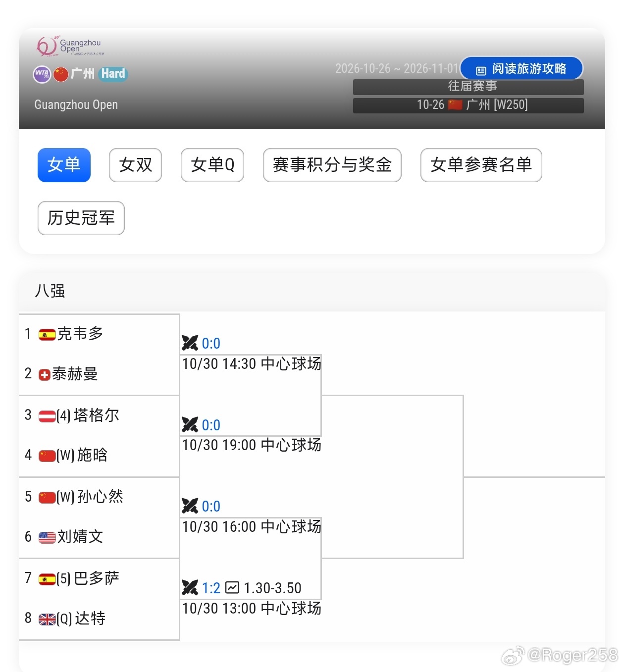Click schedule 10/30 16:00 中心球场
Image resolution: width=624 pixels, height=672 pixels.
point(252,527)
